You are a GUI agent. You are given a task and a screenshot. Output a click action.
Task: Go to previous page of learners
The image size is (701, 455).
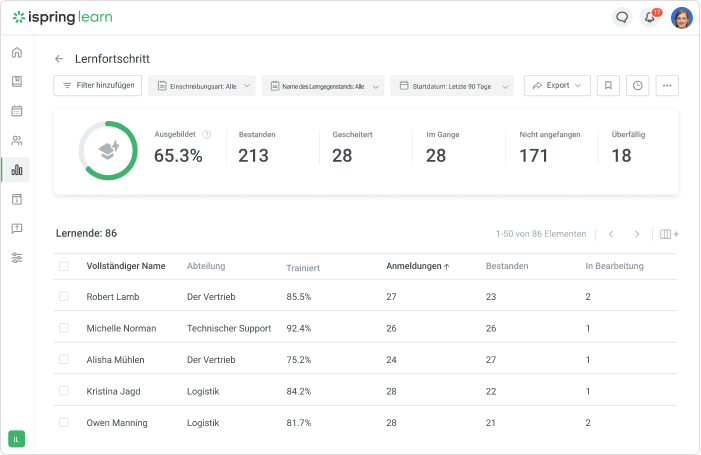pos(611,234)
